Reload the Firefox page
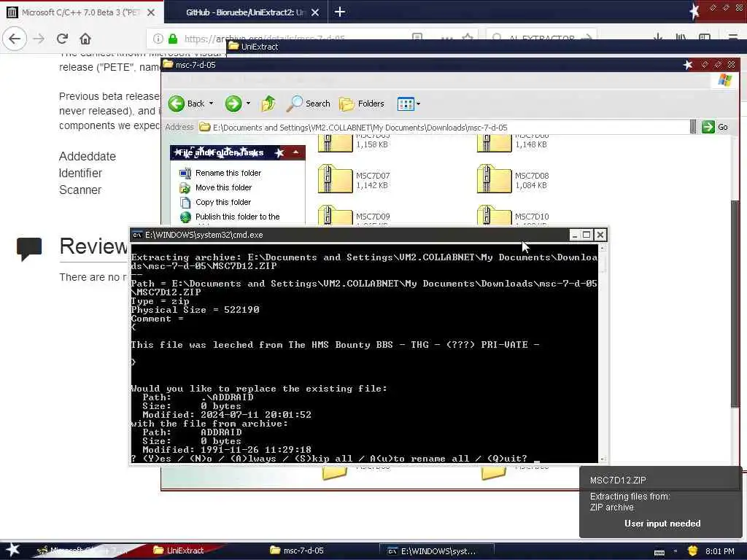747x560 pixels. [62, 39]
